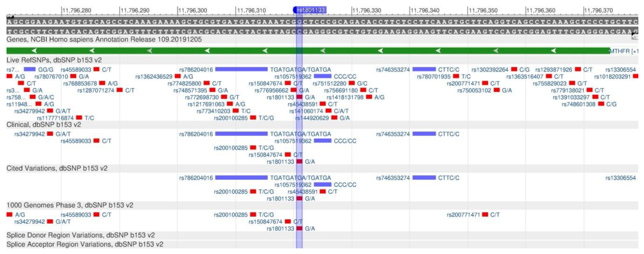Select SNP rs773410203 T/C

[x=236, y=111]
